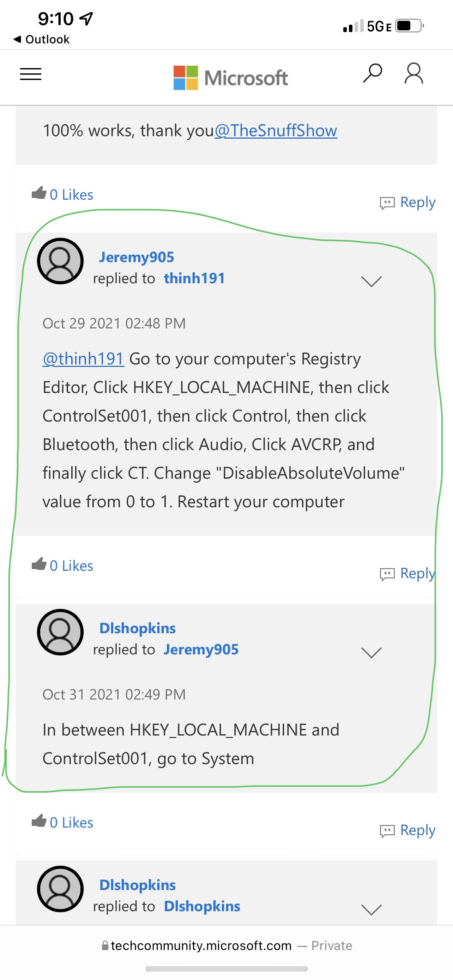Reply to the 100% works comment
The width and height of the screenshot is (453, 980).
point(407,202)
